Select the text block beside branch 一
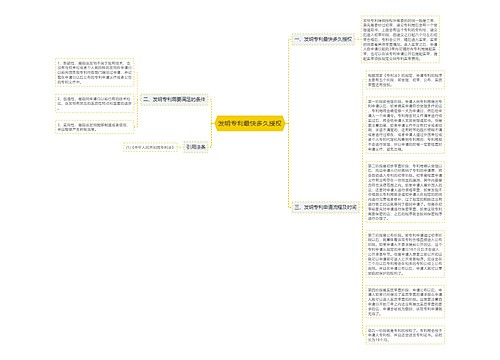The image size is (500, 360). [400, 39]
